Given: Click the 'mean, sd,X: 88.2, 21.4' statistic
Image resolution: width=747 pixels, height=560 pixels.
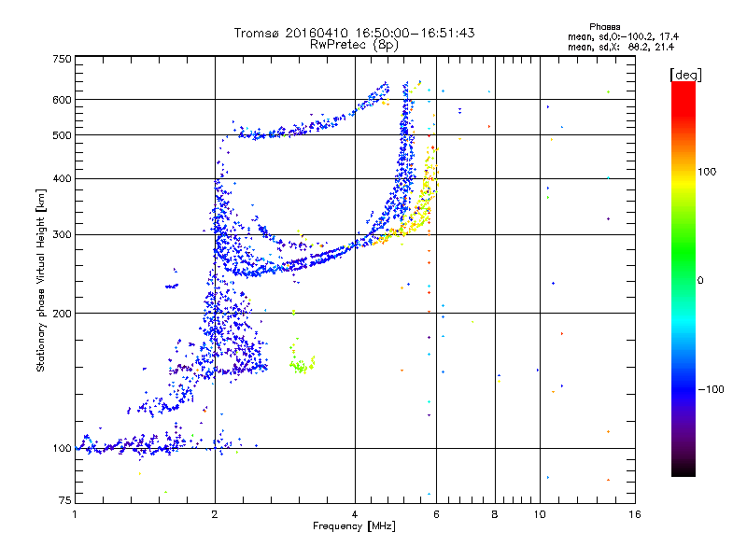Looking at the screenshot, I should coord(621,47).
